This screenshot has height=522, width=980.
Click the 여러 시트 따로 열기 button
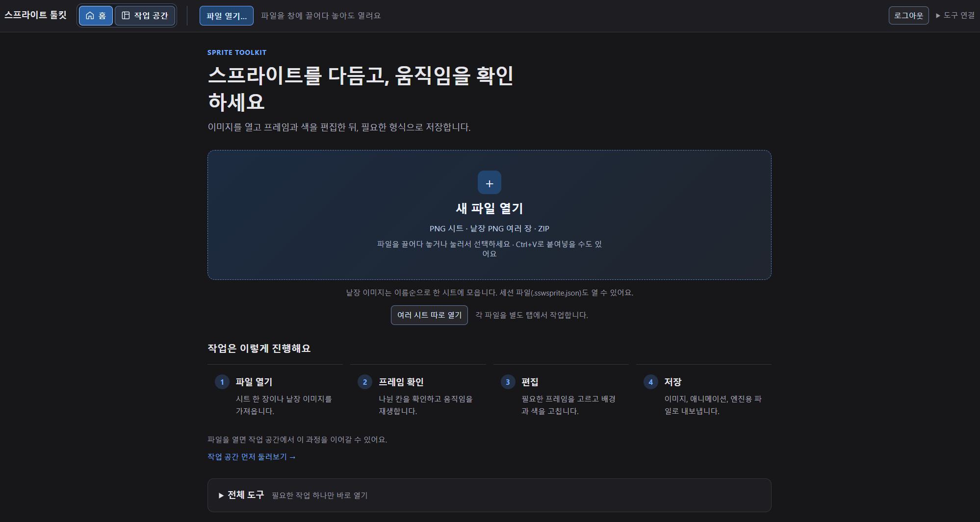(429, 315)
